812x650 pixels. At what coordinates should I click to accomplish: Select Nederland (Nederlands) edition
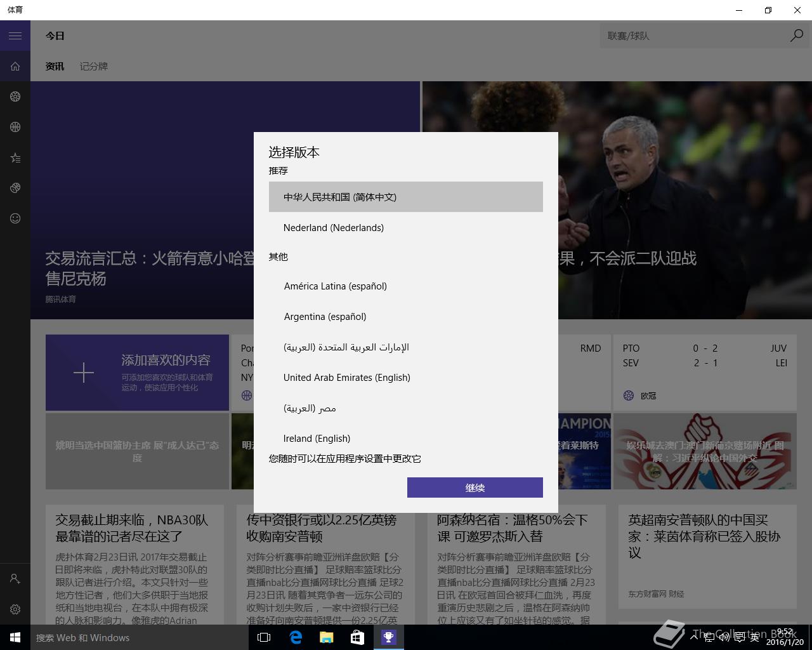(406, 227)
